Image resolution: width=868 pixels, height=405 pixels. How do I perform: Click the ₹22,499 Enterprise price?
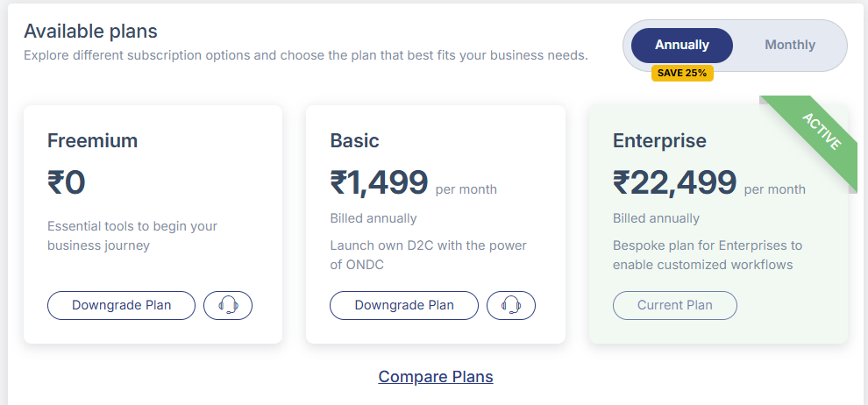[674, 182]
